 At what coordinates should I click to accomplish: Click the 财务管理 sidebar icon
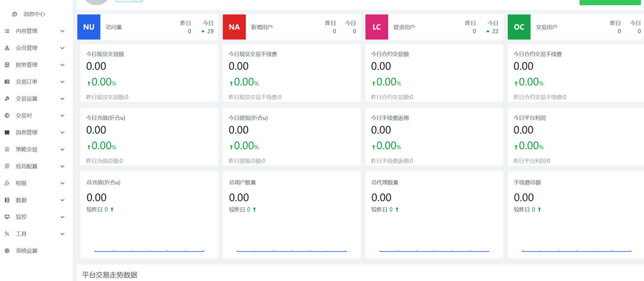[7, 65]
